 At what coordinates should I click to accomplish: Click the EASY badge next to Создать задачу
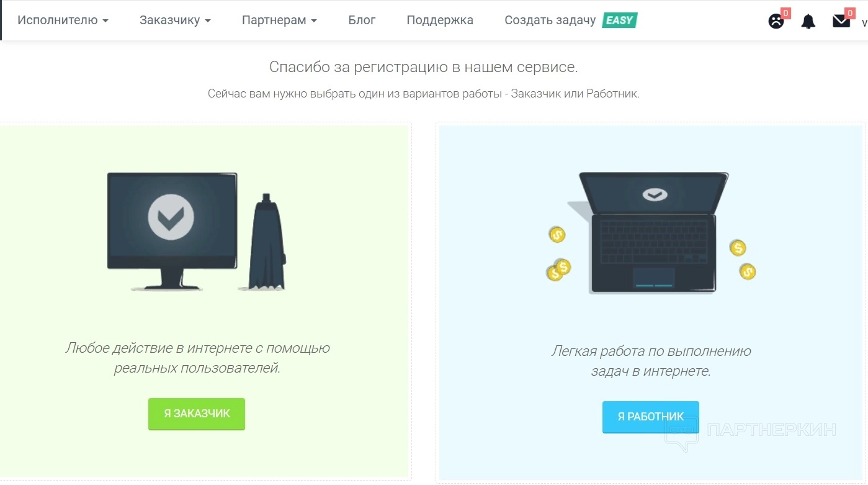620,20
